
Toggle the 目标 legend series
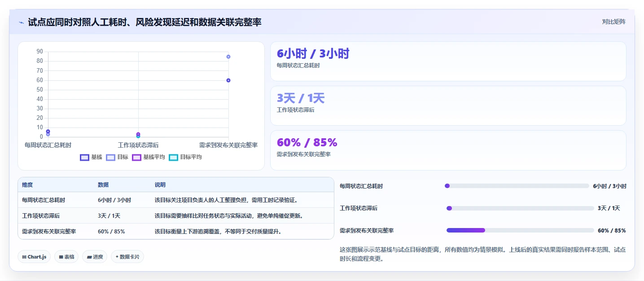click(x=117, y=157)
